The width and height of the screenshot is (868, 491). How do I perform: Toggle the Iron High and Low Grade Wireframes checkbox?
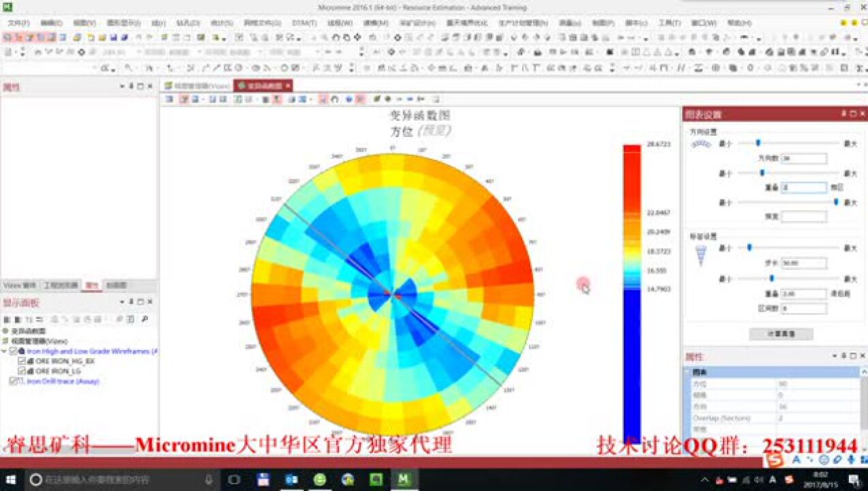[13, 351]
